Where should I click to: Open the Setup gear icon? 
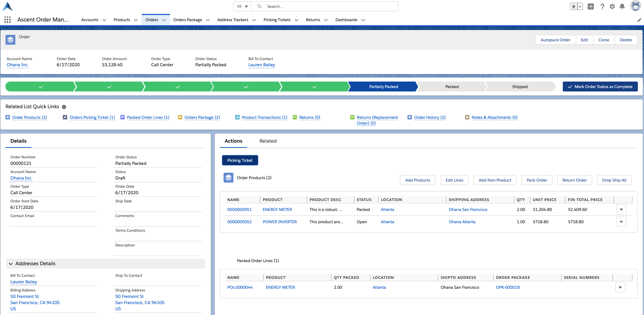click(612, 6)
